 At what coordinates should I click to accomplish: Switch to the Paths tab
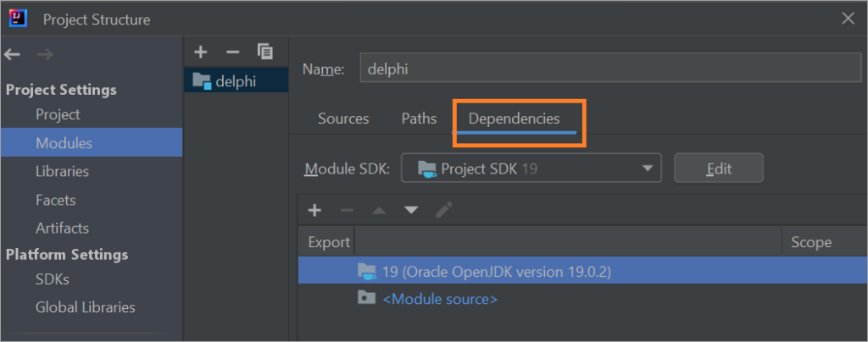click(419, 119)
